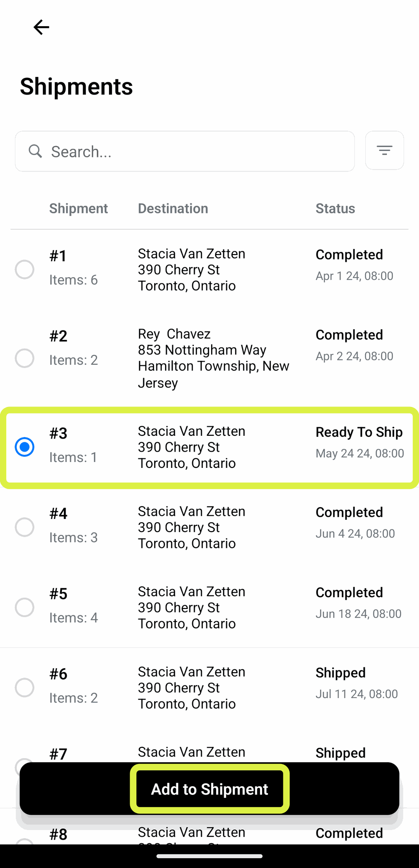The image size is (419, 868).
Task: Click the Shipment column header
Action: pos(78,208)
